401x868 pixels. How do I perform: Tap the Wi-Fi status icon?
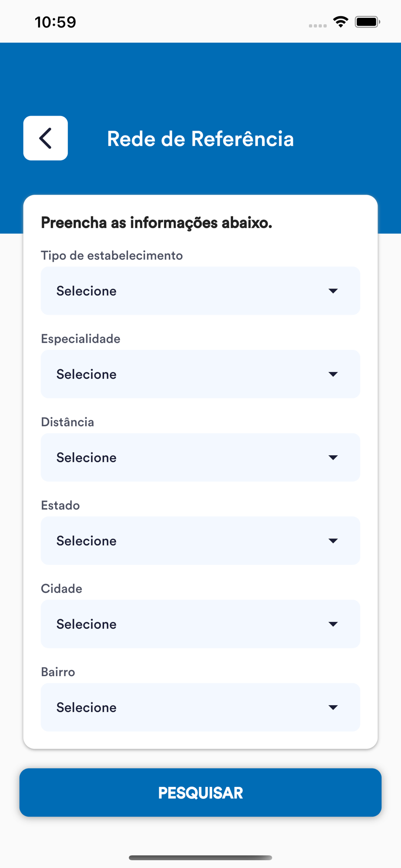(341, 22)
